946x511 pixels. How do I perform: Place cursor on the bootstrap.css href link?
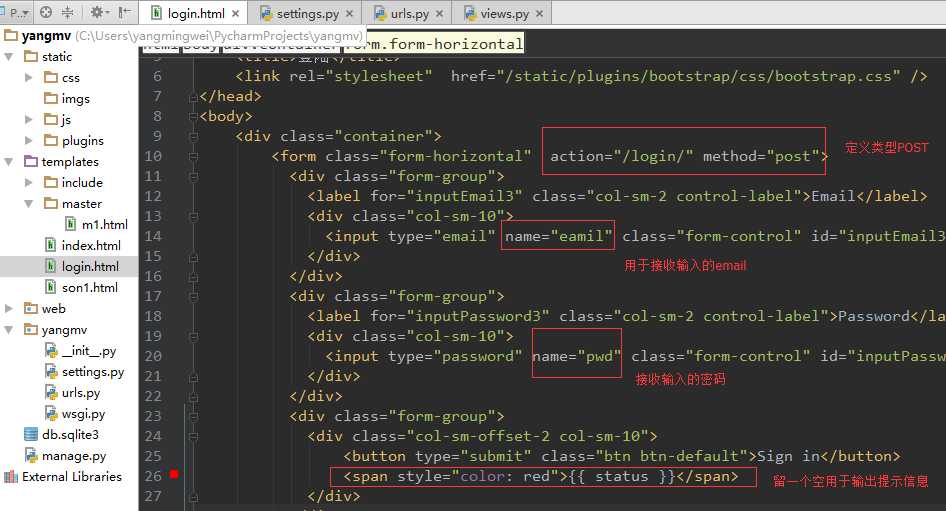click(x=698, y=76)
